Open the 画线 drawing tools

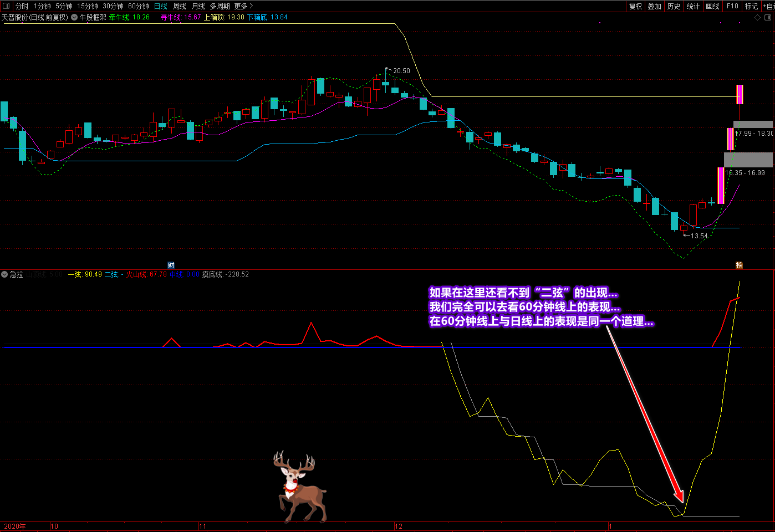point(712,6)
